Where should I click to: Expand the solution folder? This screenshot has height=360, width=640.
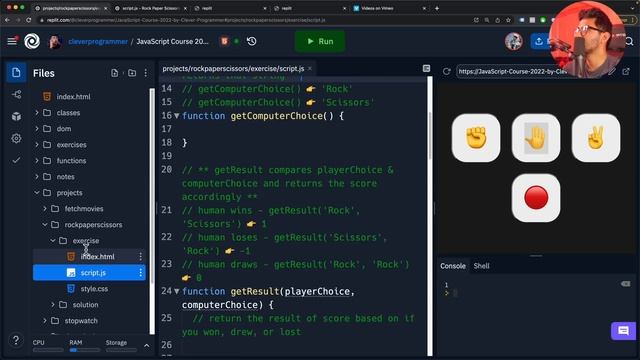click(x=53, y=304)
